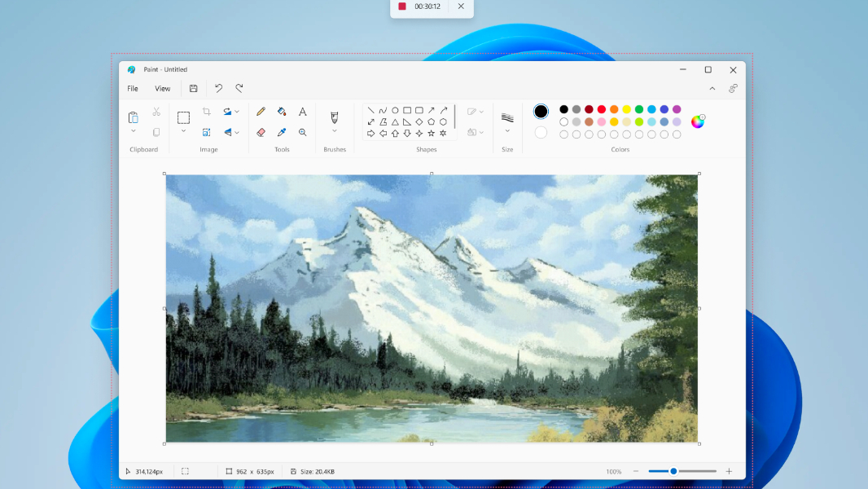Choose the purple color swatch
The image size is (868, 489).
(x=677, y=110)
